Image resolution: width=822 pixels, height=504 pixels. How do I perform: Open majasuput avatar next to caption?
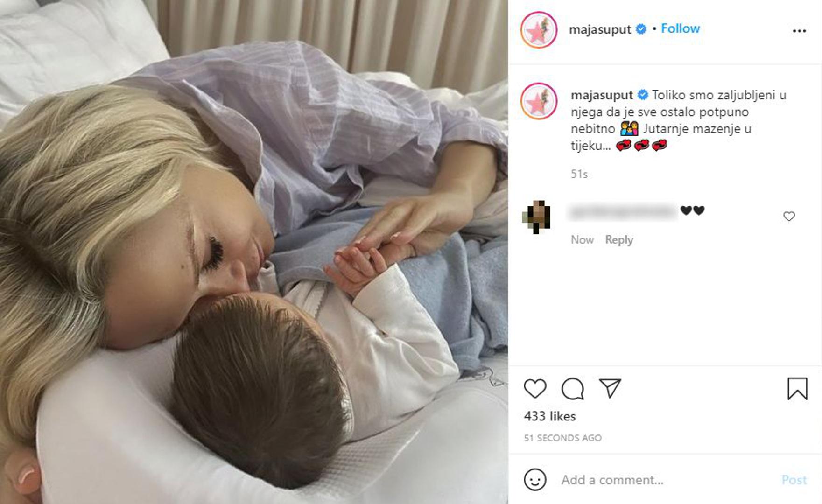click(x=539, y=101)
